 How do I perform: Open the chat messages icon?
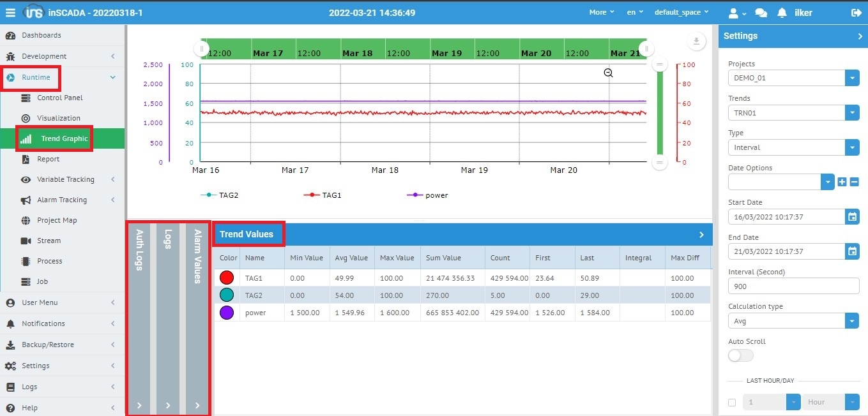tap(761, 13)
